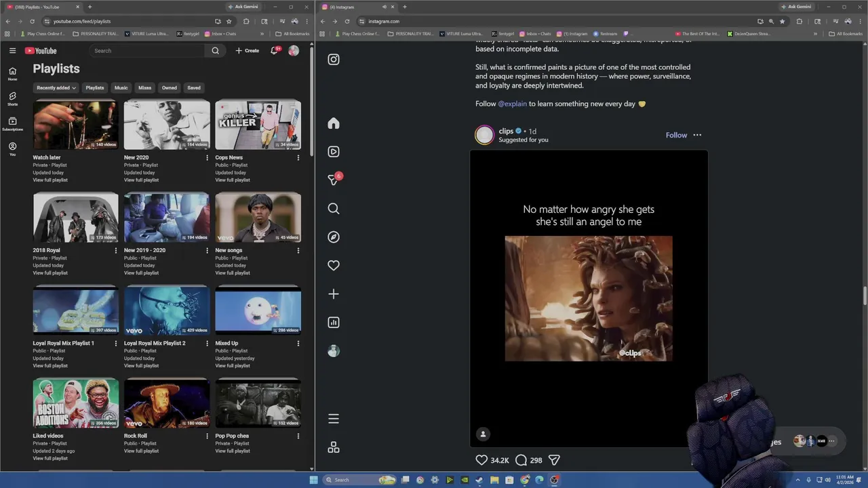Open File Explorer from the taskbar

tap(494, 480)
